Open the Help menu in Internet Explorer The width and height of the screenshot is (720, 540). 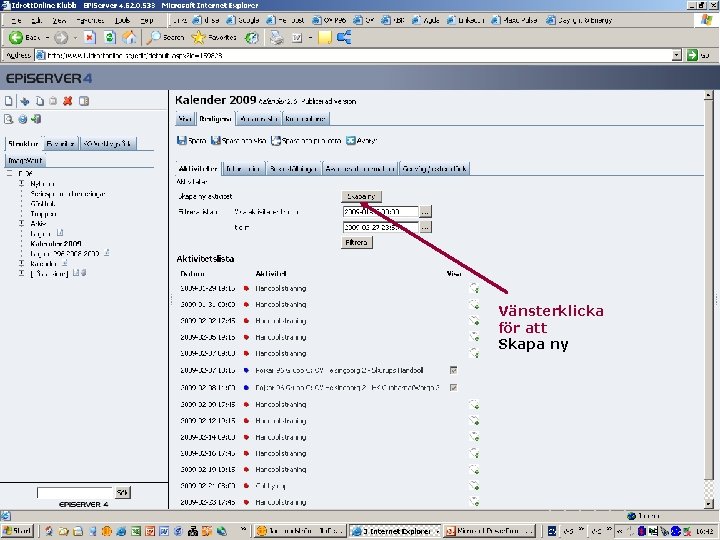[146, 20]
